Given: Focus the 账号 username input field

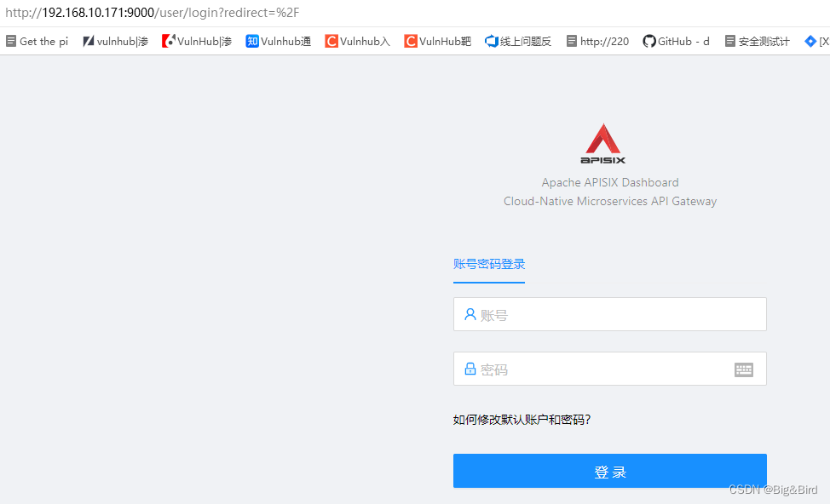Looking at the screenshot, I should point(610,314).
